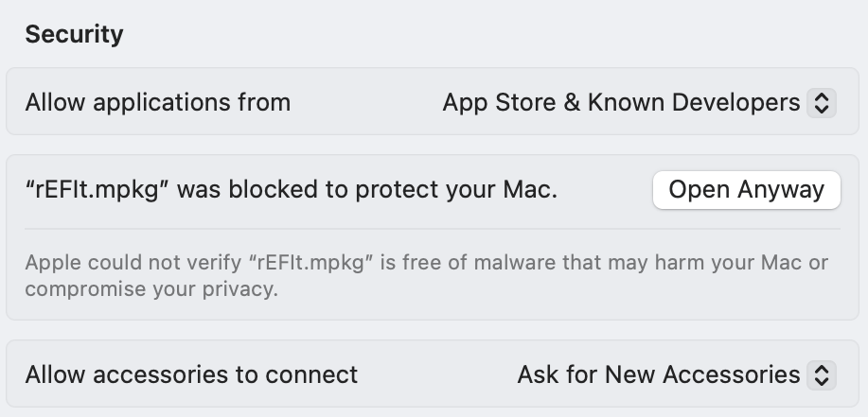Image resolution: width=868 pixels, height=417 pixels.
Task: Click the Security section heading
Action: point(74,35)
